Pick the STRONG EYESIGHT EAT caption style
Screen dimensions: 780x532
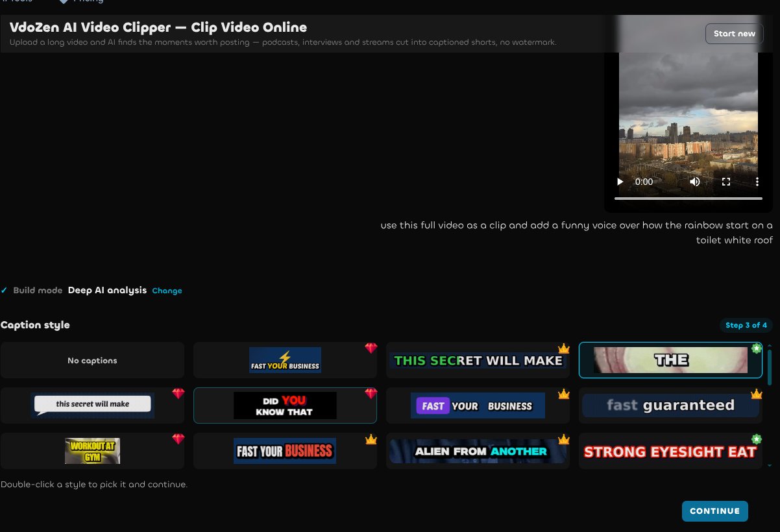pos(670,451)
